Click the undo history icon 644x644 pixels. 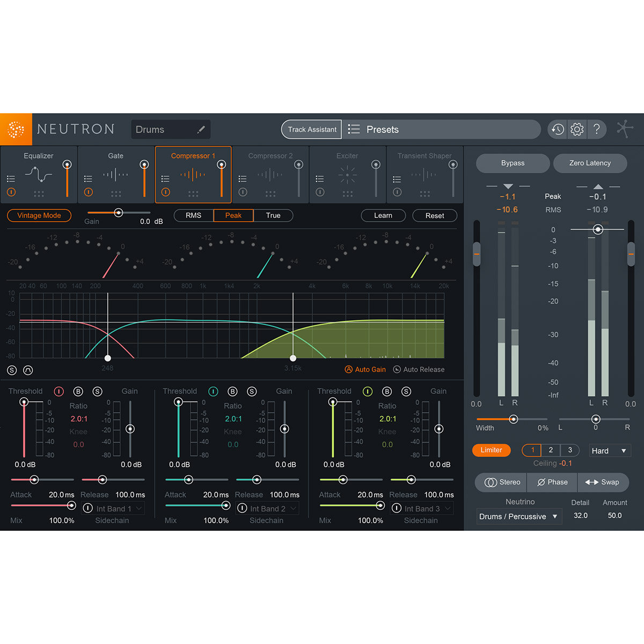tap(557, 129)
